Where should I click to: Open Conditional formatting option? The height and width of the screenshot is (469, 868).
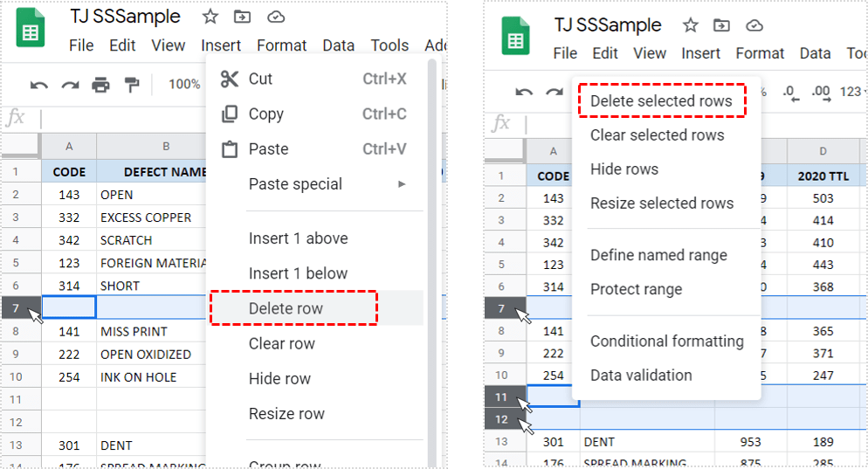666,341
